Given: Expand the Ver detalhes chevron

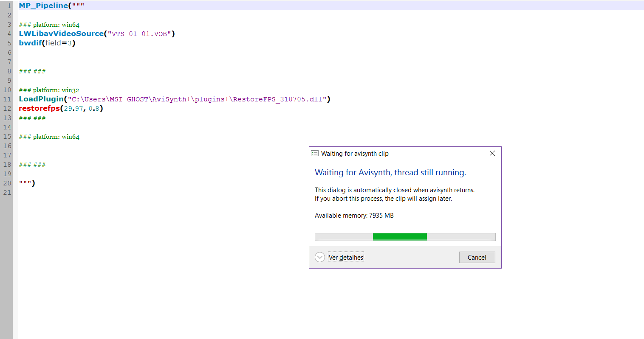Looking at the screenshot, I should pos(320,257).
